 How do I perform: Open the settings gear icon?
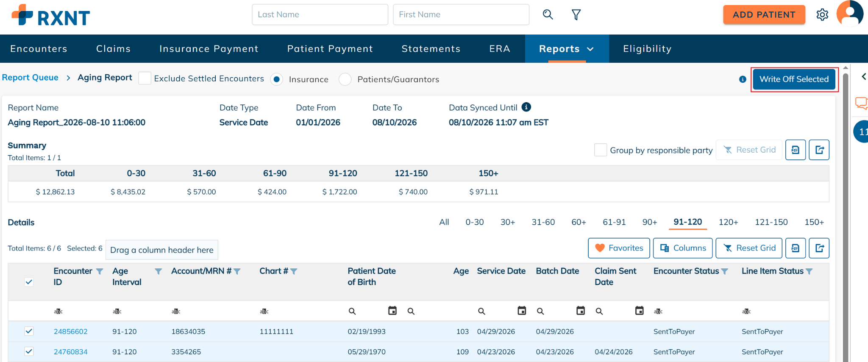pyautogui.click(x=822, y=15)
